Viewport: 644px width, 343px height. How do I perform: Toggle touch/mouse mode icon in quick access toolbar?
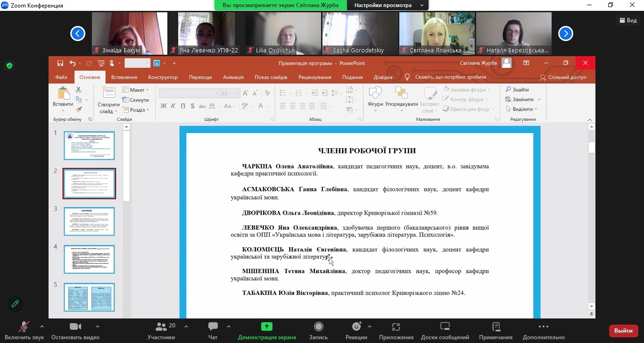tap(112, 63)
